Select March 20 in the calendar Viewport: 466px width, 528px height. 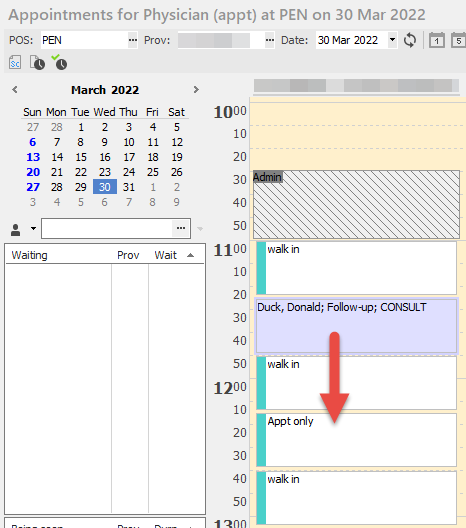tap(33, 172)
